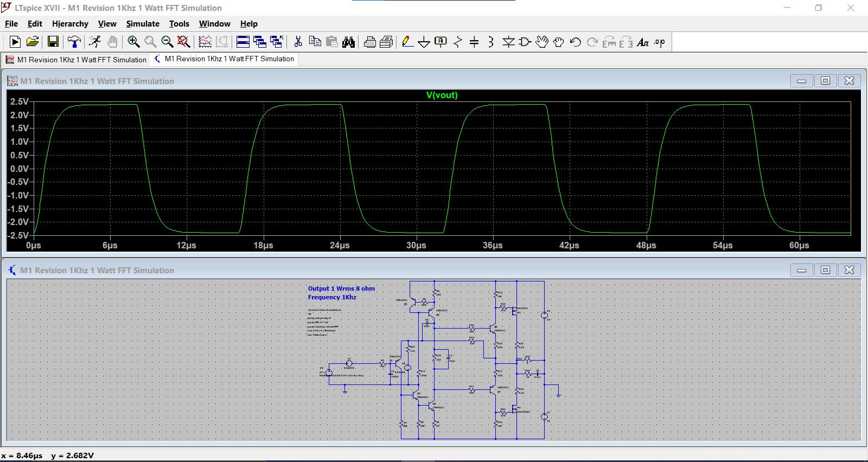This screenshot has height=462, width=868.
Task: Cascade the windows with cascade icon
Action: 260,42
